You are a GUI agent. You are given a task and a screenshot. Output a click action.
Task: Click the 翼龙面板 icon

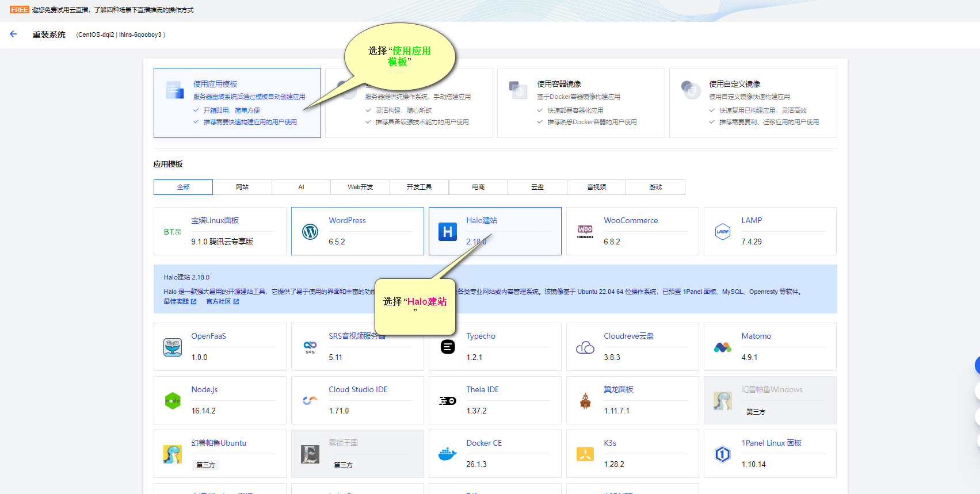click(585, 401)
